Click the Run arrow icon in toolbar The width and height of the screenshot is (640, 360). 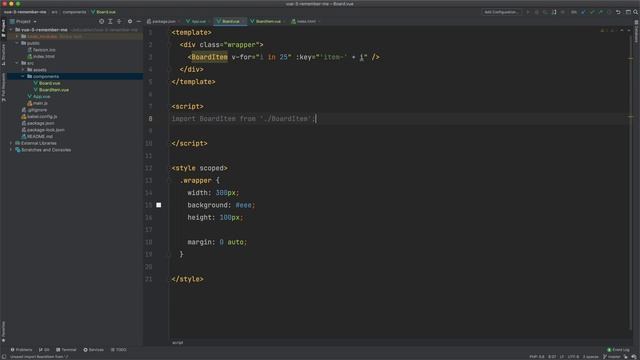528,12
